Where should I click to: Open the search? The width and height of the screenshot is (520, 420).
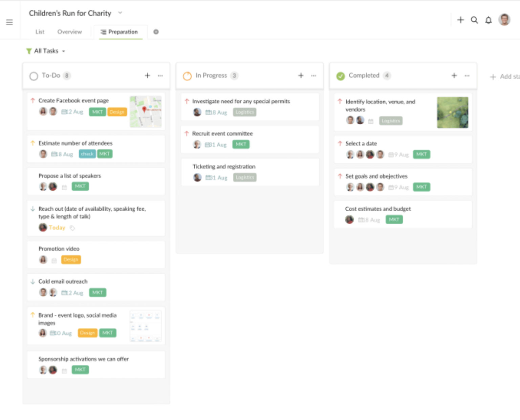click(474, 20)
